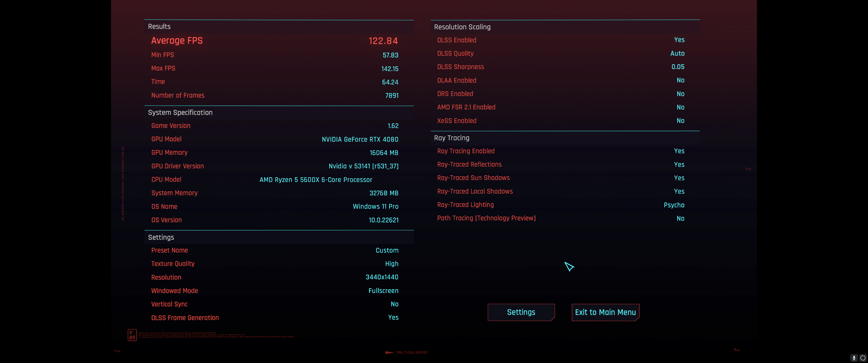Click the V 85 badge icon
Viewport: 868px width, 363px height.
pos(132,335)
